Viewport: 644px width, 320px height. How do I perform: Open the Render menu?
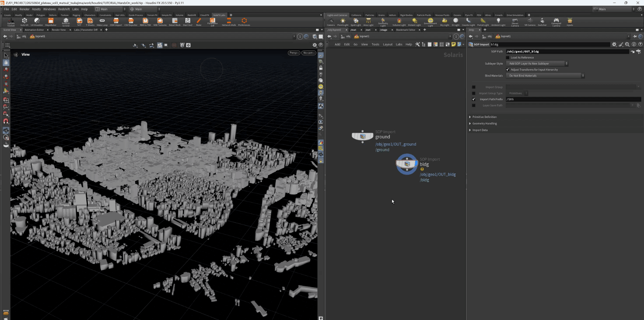(24, 9)
